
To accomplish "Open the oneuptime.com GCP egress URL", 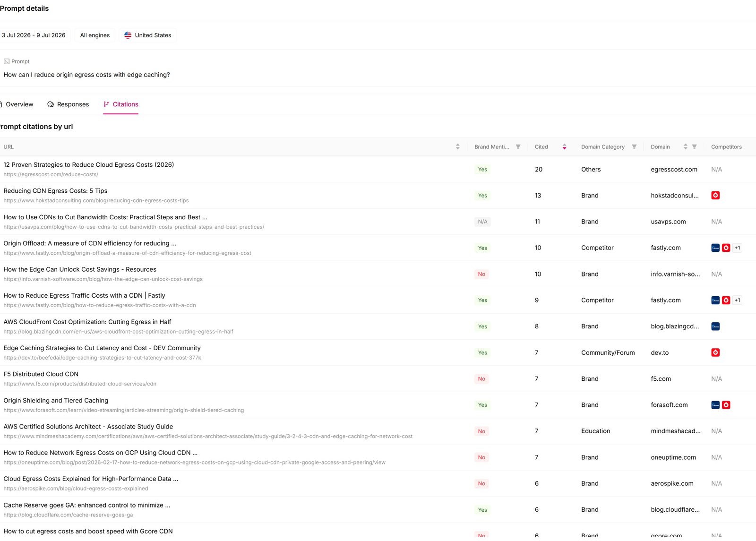I will (x=195, y=463).
